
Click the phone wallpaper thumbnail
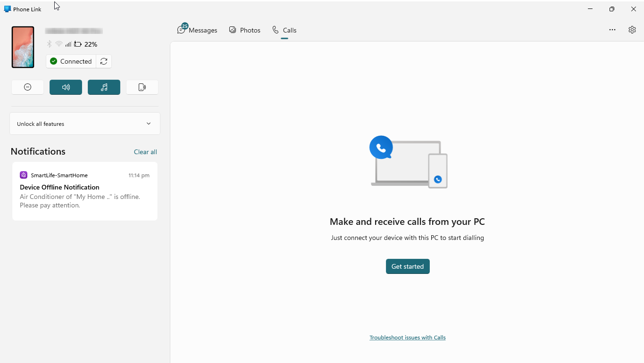click(23, 47)
